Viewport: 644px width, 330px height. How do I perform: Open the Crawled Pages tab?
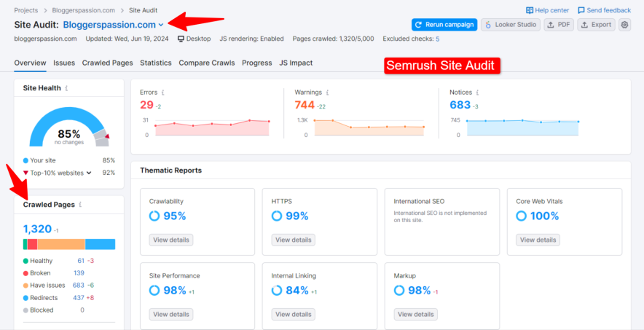[108, 63]
